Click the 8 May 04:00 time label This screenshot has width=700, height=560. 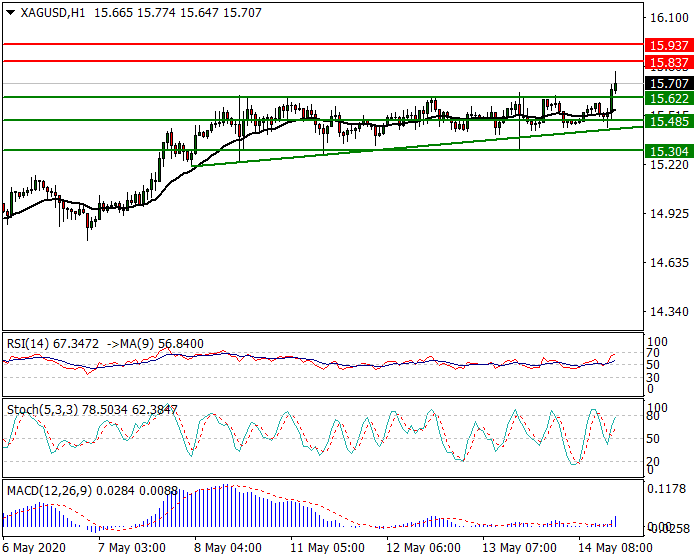[228, 547]
